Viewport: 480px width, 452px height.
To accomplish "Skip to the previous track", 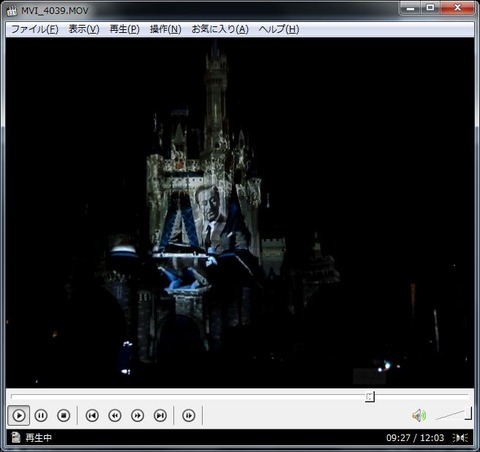I will (92, 415).
